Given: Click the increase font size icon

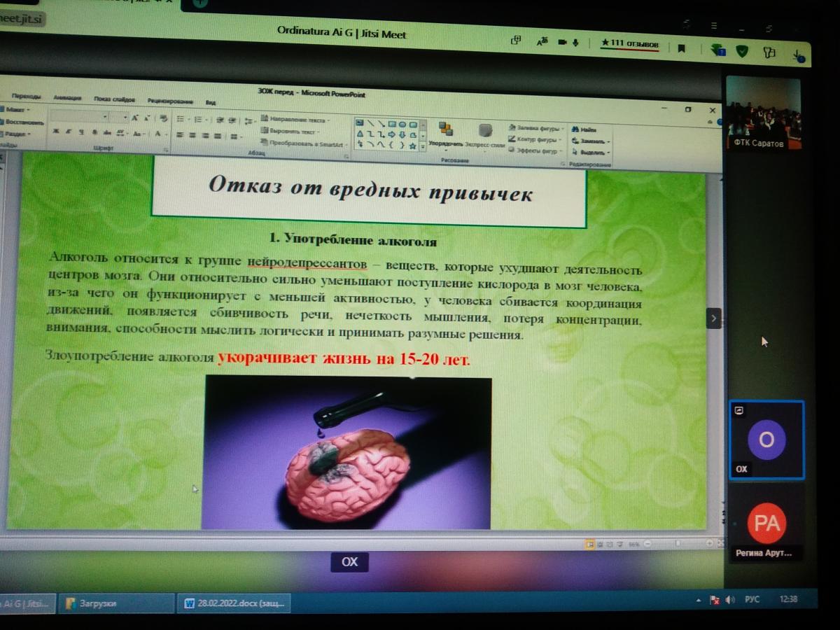Looking at the screenshot, I should coord(134,118).
